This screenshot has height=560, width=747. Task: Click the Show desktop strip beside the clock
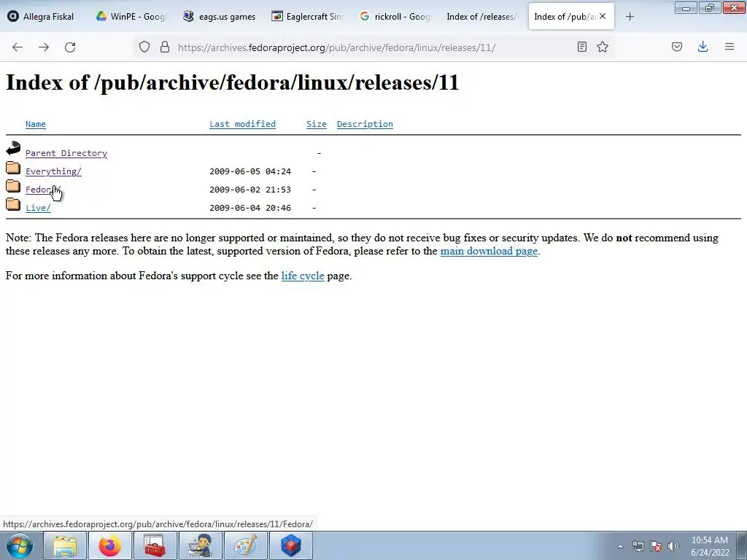coord(742,545)
